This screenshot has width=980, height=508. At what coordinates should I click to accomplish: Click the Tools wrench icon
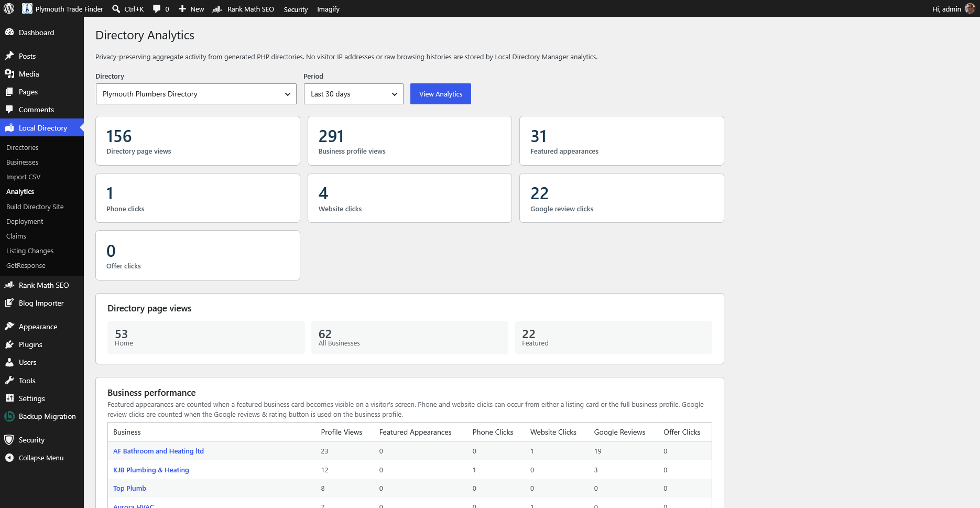(x=9, y=381)
